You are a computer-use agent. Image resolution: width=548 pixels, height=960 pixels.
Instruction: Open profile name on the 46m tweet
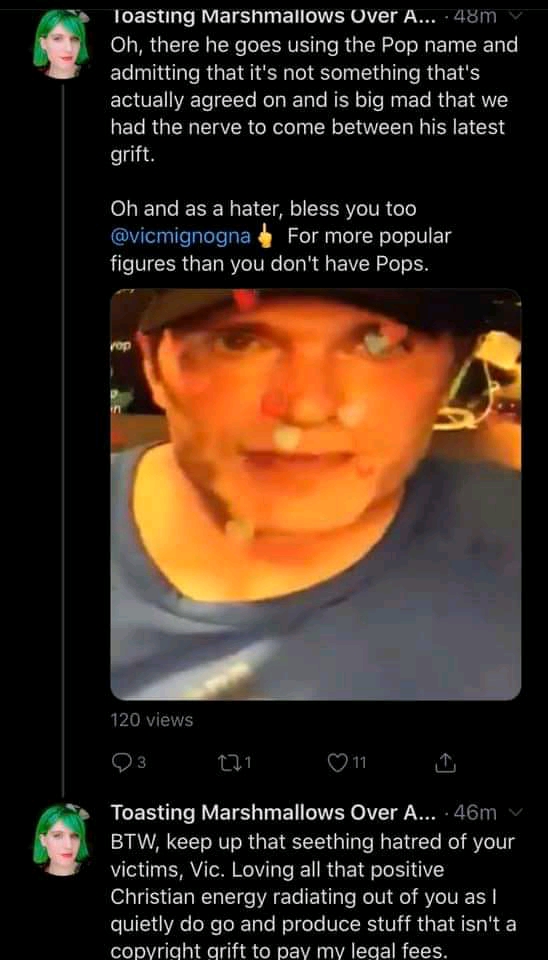point(273,812)
